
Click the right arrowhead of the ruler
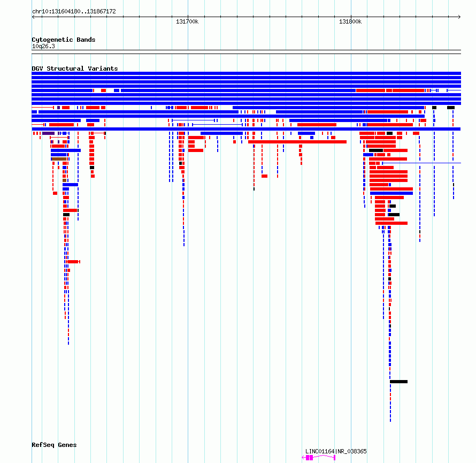click(x=459, y=17)
